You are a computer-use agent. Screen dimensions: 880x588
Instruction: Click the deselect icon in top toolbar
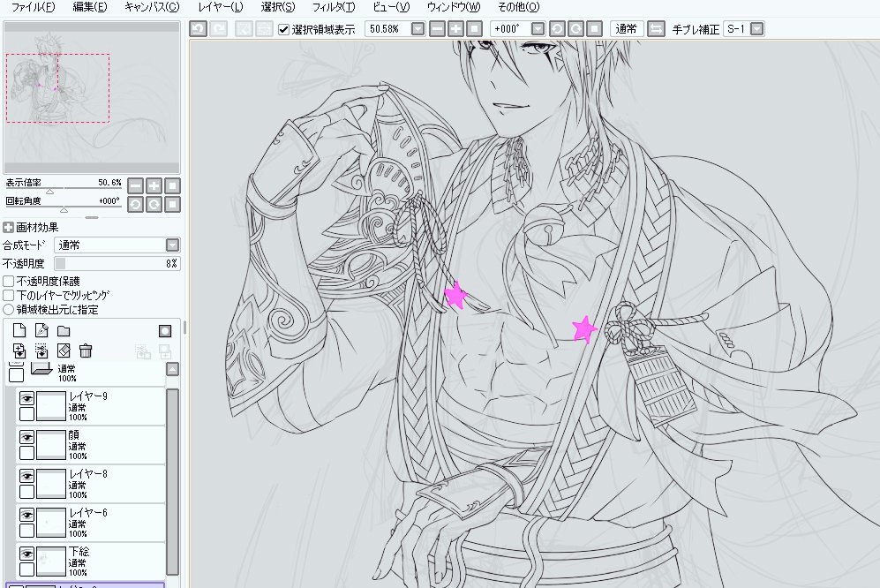(x=244, y=28)
